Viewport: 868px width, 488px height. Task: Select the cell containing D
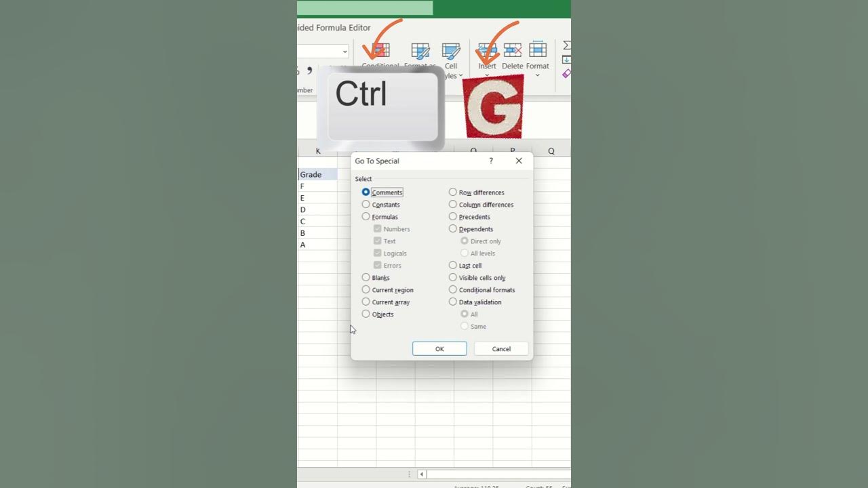(318, 209)
